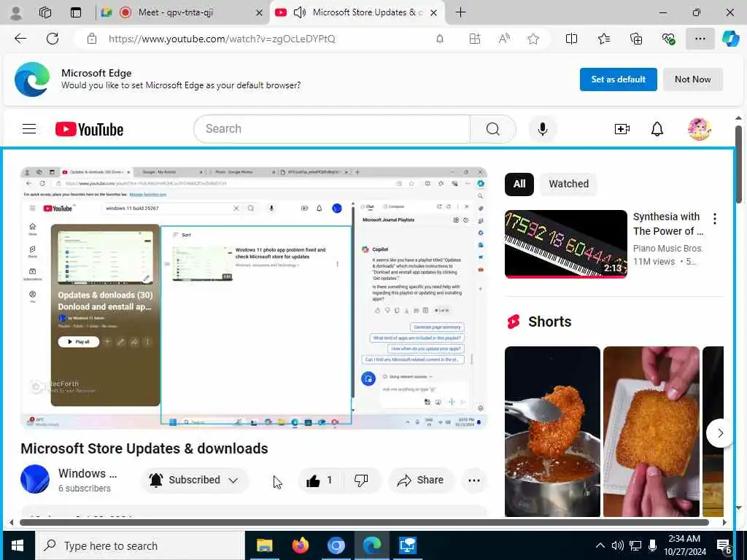This screenshot has width=747, height=560.
Task: Open Synthesia with The Power of video title
Action: [x=668, y=224]
